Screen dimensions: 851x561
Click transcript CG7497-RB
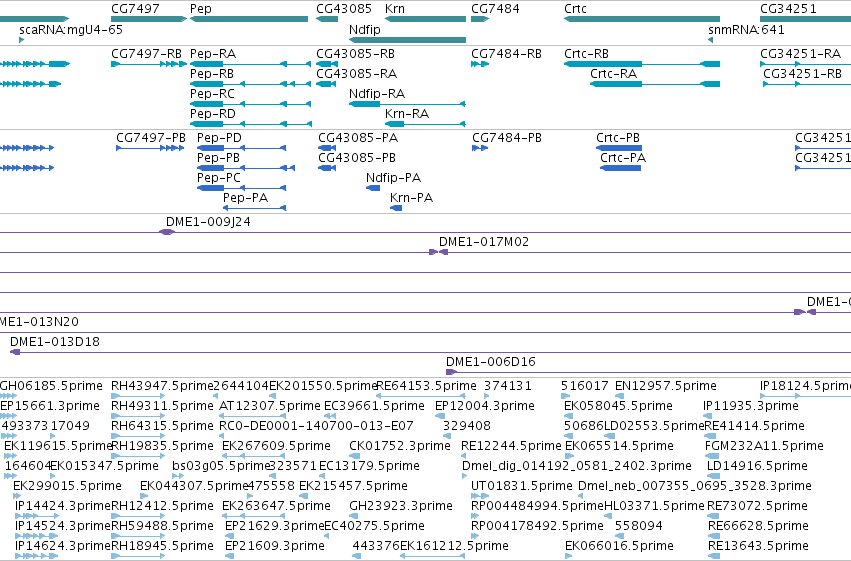(149, 64)
